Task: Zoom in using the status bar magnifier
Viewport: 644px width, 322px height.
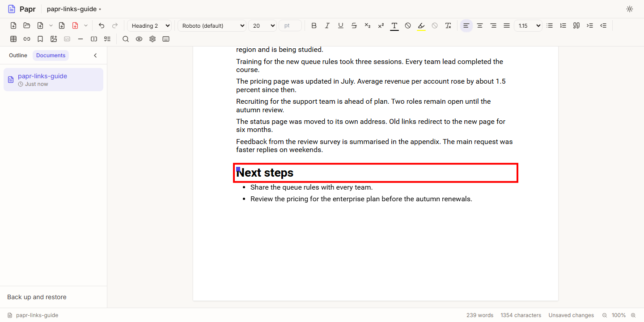Action: [x=633, y=315]
